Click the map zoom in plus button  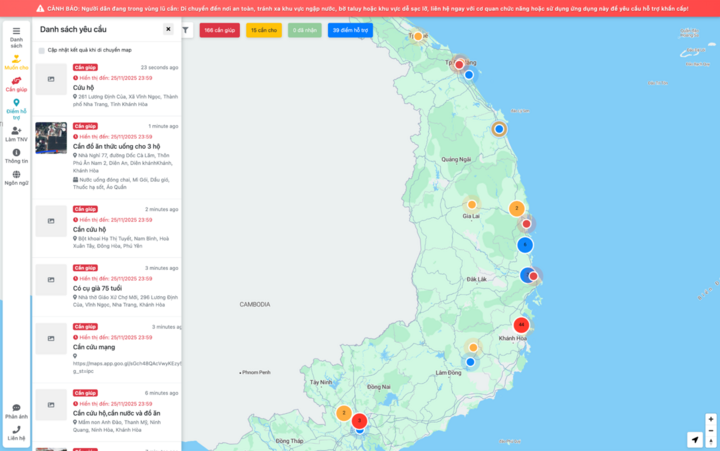tap(711, 419)
